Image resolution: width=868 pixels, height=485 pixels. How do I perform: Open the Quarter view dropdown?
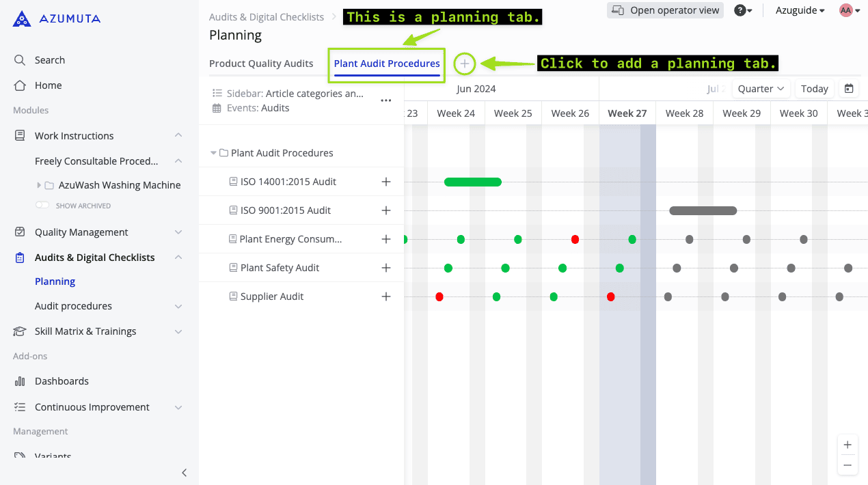761,89
